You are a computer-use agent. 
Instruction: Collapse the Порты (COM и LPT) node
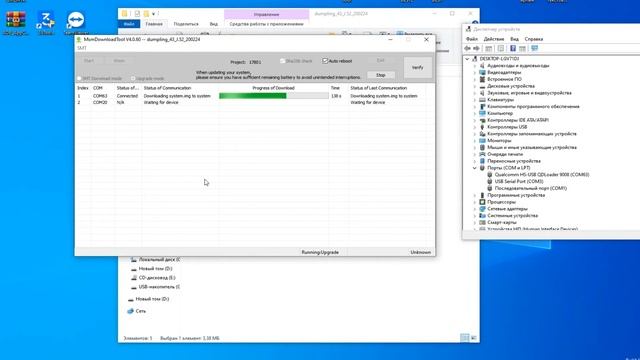click(475, 168)
